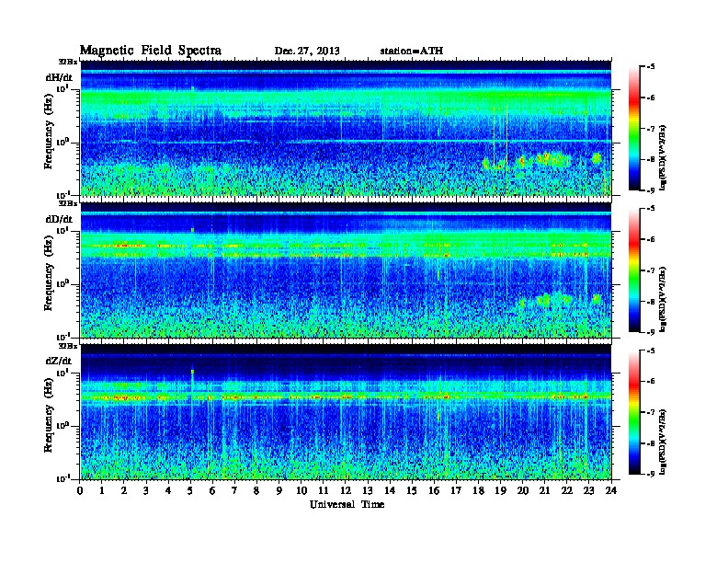The width and height of the screenshot is (728, 563).
Task: Click hour 13 on the time axis
Action: click(368, 490)
